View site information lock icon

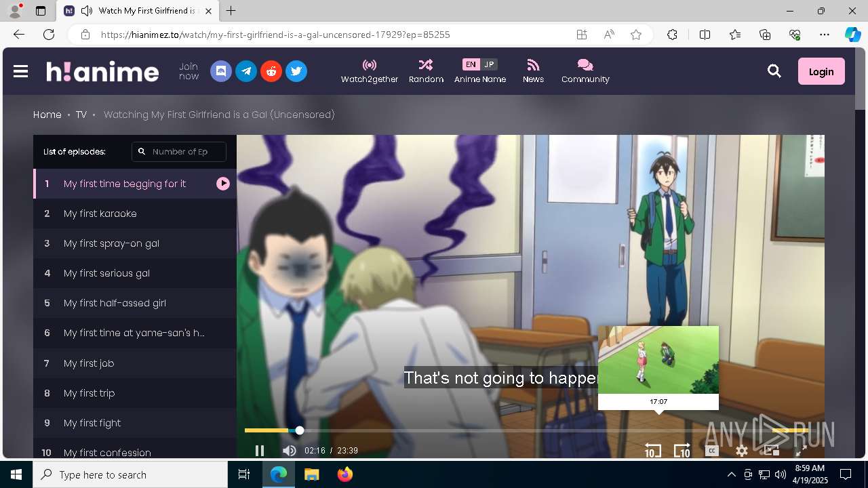(85, 35)
